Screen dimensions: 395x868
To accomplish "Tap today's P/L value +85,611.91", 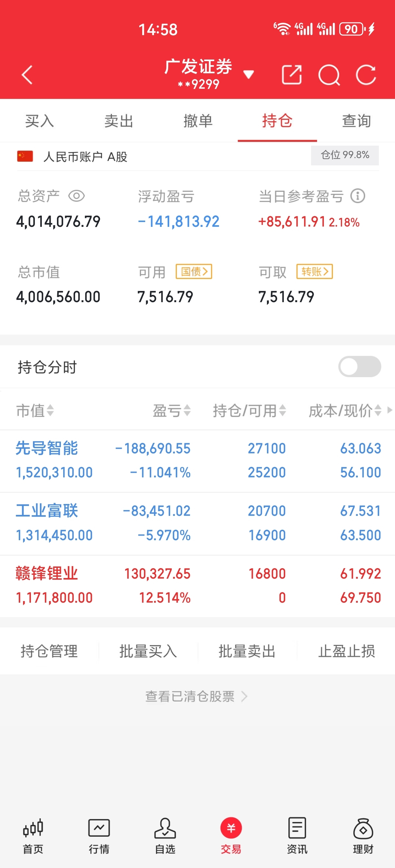I will tap(292, 221).
